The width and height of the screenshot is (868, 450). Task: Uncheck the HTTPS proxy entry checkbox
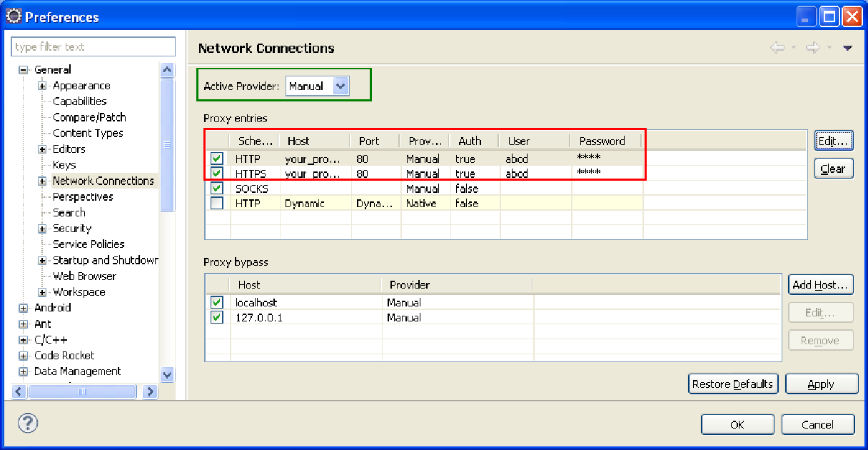pos(217,174)
